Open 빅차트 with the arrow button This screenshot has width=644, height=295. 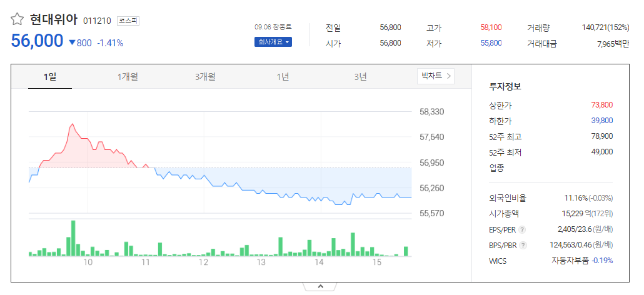(436, 76)
